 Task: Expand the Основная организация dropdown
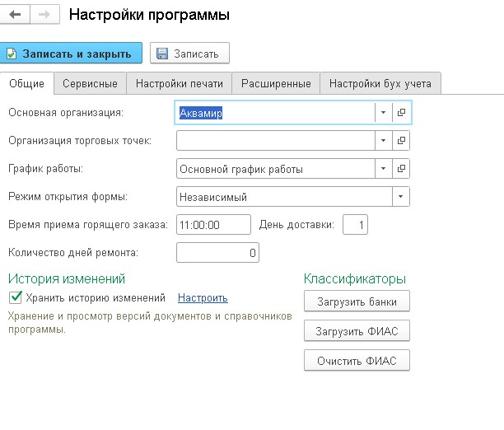pos(383,113)
